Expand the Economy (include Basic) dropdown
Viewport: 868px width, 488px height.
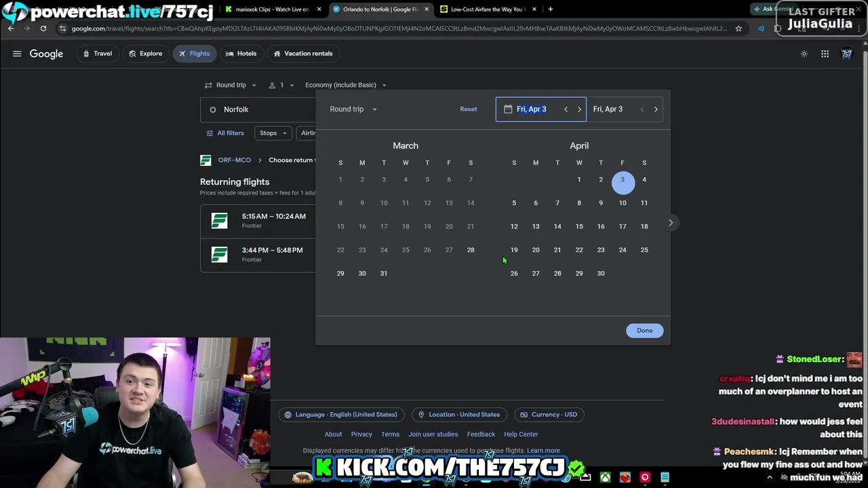click(346, 85)
